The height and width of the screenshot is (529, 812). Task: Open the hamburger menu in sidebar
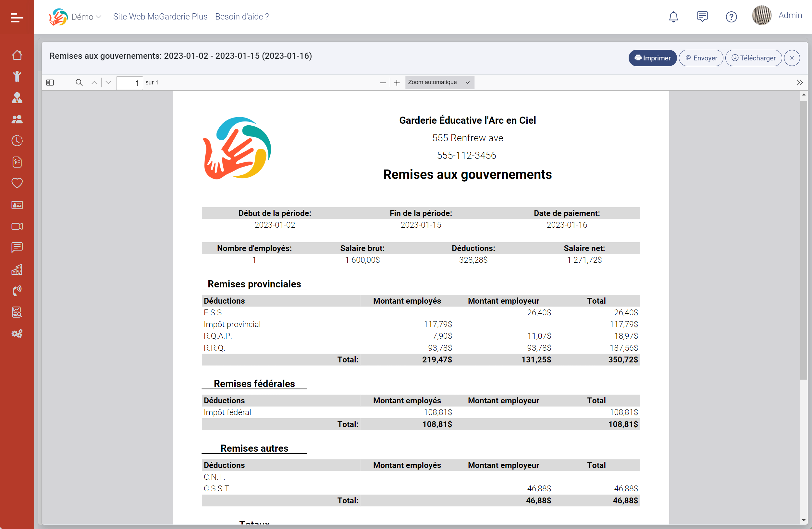(17, 18)
